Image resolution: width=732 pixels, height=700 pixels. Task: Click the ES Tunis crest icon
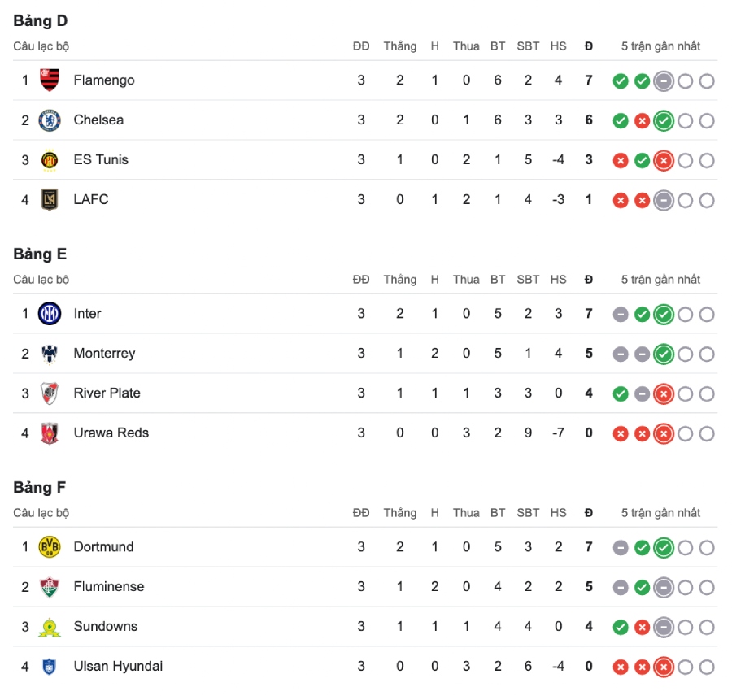click(50, 160)
